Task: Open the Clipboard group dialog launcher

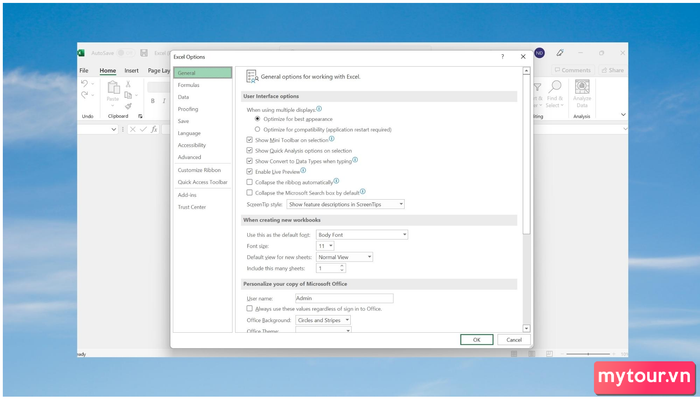Action: tap(140, 116)
